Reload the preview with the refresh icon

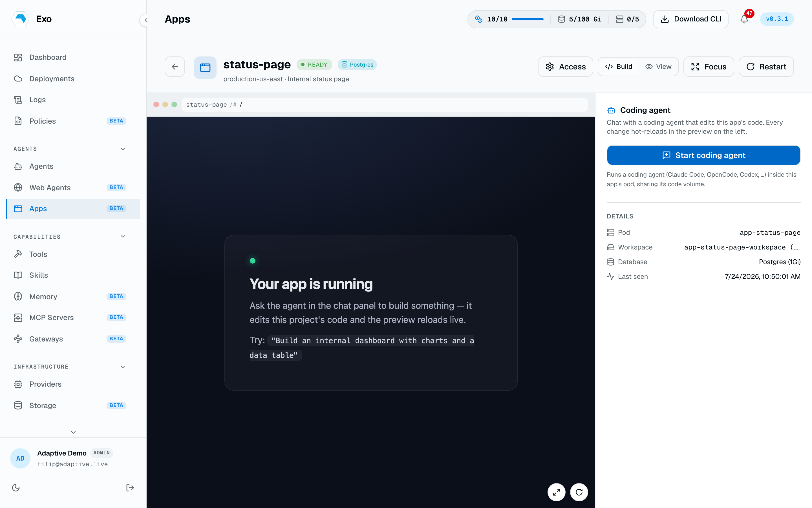click(579, 492)
